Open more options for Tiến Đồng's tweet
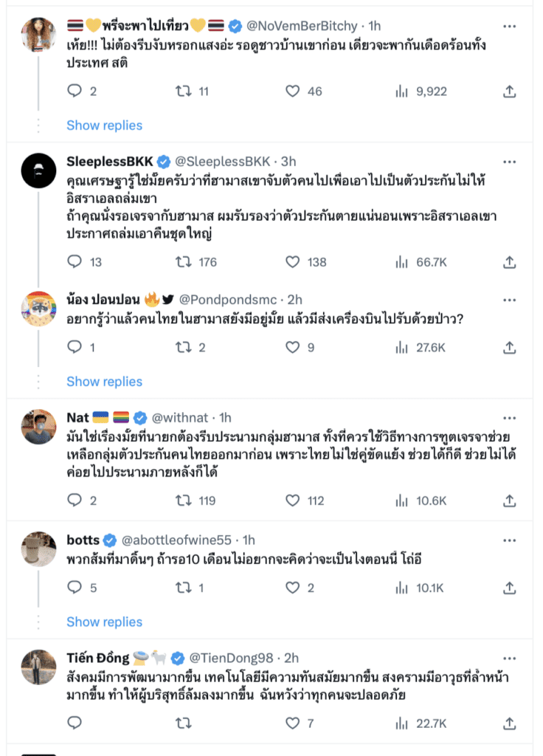Viewport: 543px width, 756px height. pos(509,658)
